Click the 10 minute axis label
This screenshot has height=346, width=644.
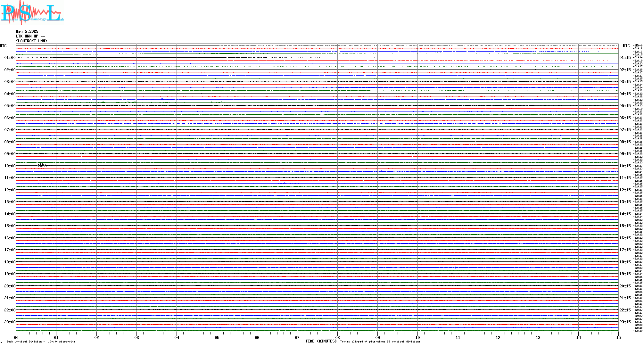[x=418, y=337]
